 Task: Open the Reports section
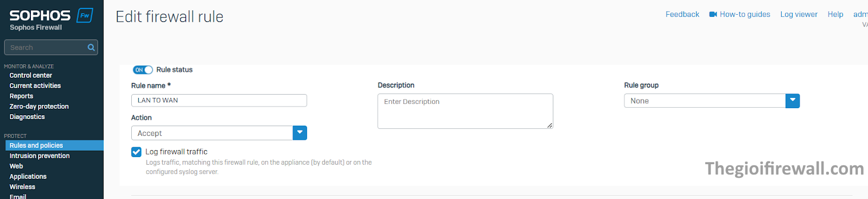point(21,96)
